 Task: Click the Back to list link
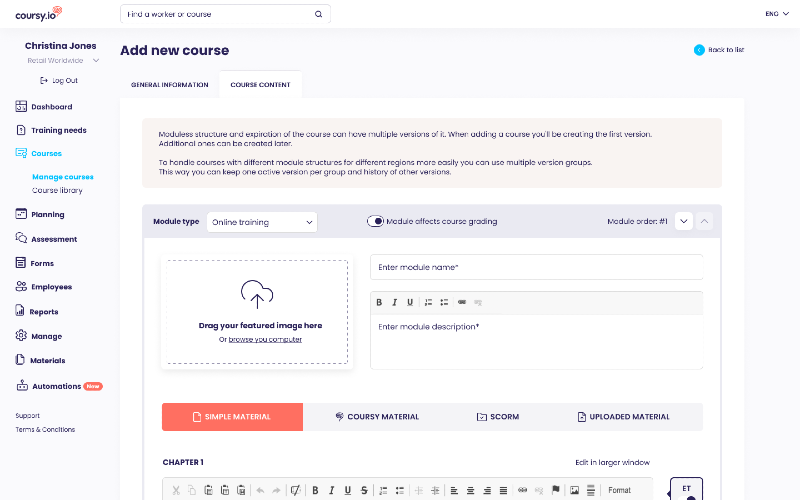[719, 49]
